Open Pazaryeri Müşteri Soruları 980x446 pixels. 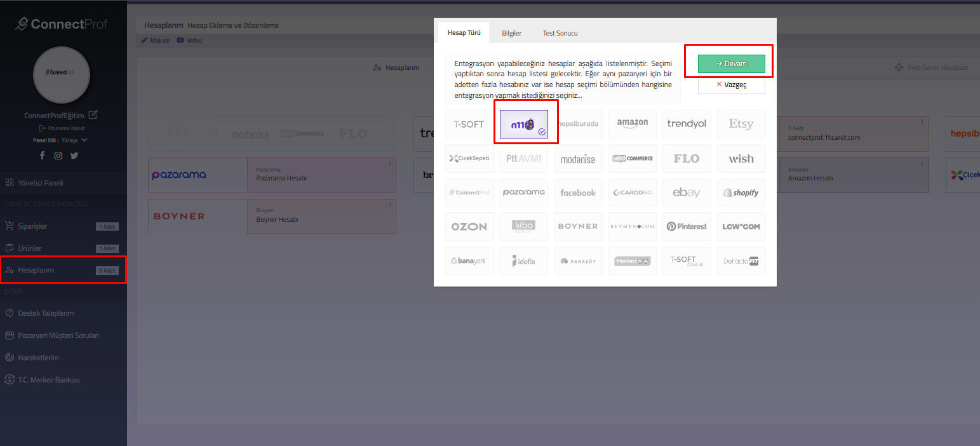coord(64,335)
